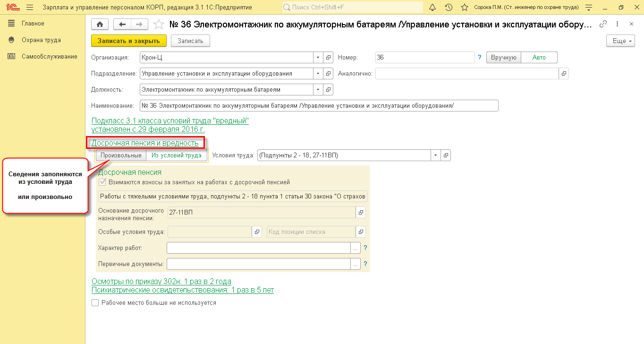Viewport: 644px width, 344px height.
Task: Click user name Сорока П.М.
Action: 525,8
